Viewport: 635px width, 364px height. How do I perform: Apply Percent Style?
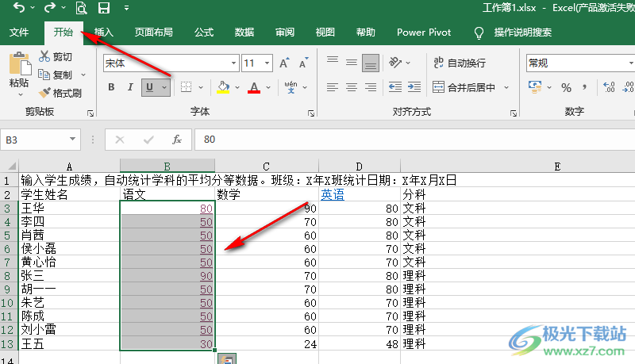pyautogui.click(x=566, y=87)
